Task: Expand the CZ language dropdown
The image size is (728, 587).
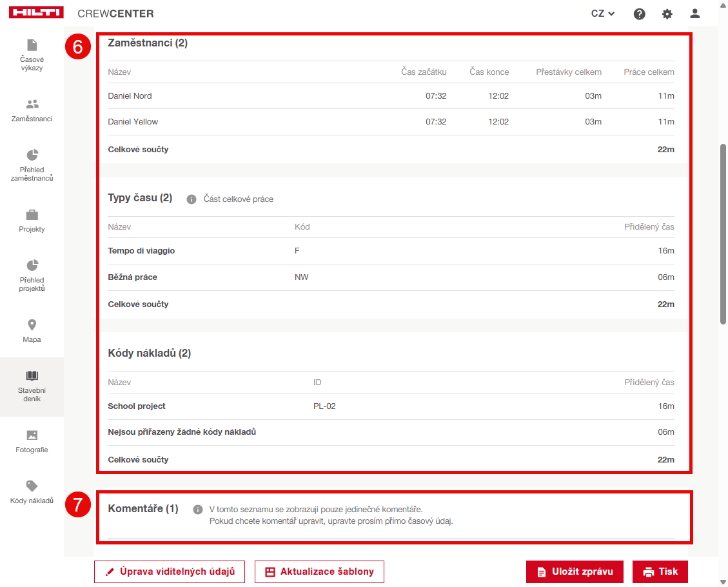Action: coord(602,14)
